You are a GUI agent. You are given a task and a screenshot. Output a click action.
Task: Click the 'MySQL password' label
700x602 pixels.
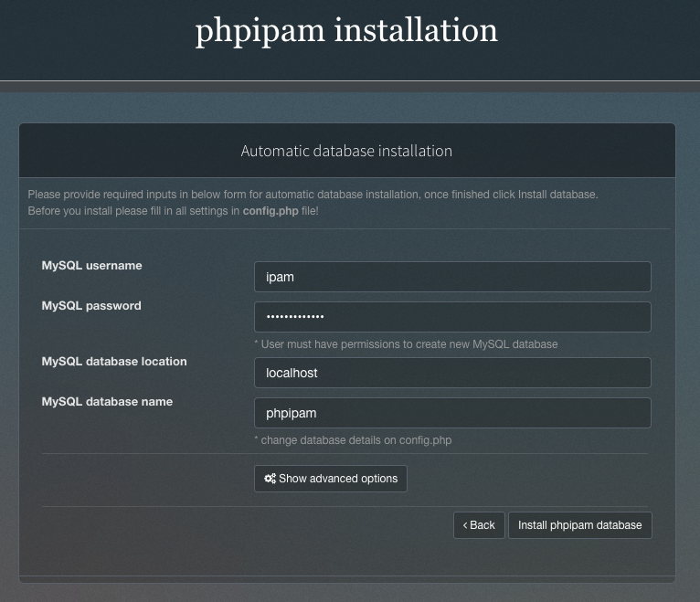[91, 306]
